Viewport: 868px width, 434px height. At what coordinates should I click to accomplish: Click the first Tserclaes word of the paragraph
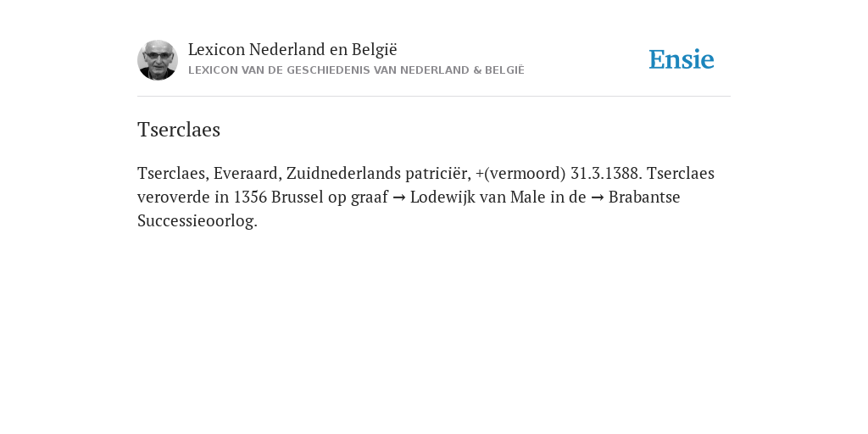[173, 173]
